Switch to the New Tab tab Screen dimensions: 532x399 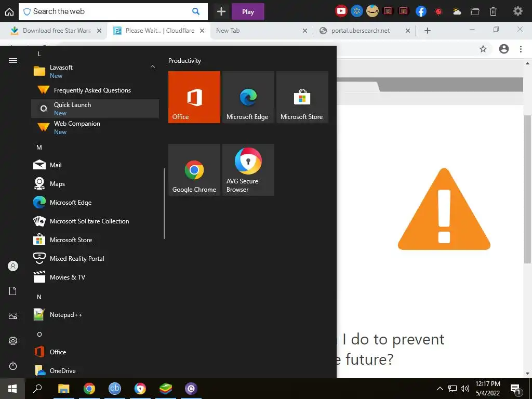(261, 31)
